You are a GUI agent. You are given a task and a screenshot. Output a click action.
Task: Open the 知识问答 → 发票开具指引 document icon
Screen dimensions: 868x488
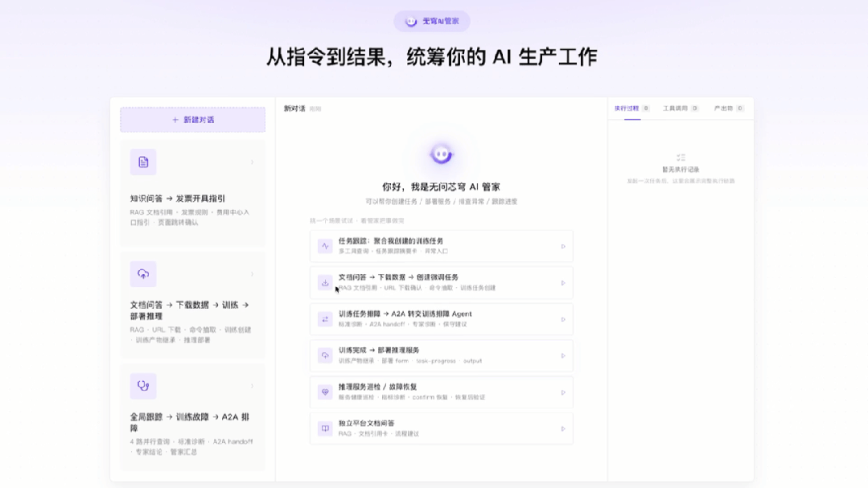(x=143, y=162)
